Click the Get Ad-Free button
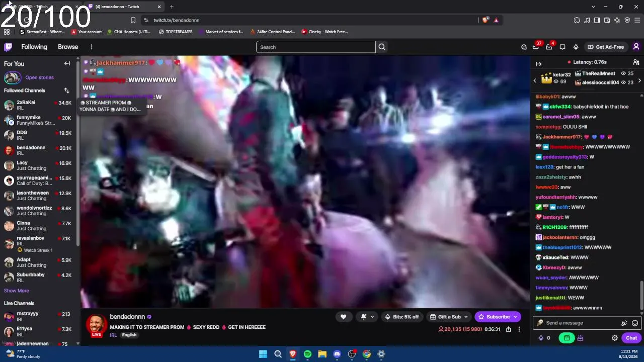The height and width of the screenshot is (362, 644). (606, 47)
